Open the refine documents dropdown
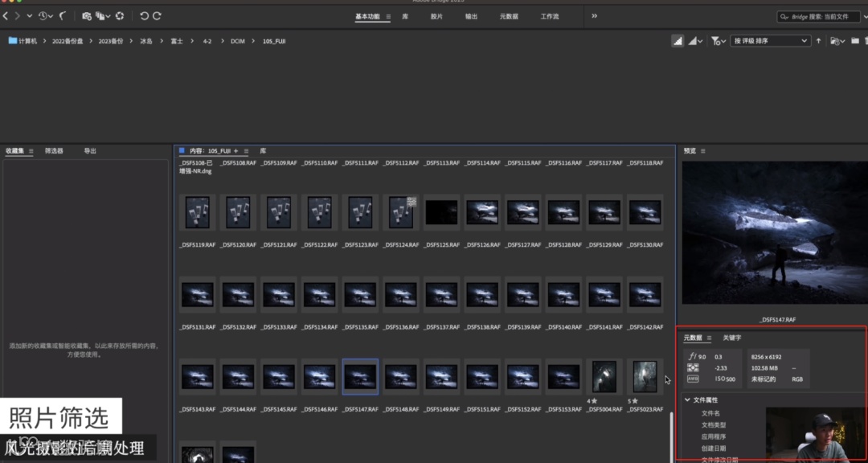The height and width of the screenshot is (463, 868). point(103,16)
